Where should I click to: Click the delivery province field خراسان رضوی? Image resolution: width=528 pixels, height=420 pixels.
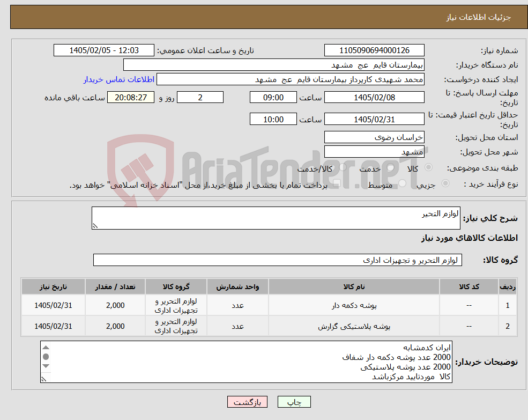tap(374, 137)
